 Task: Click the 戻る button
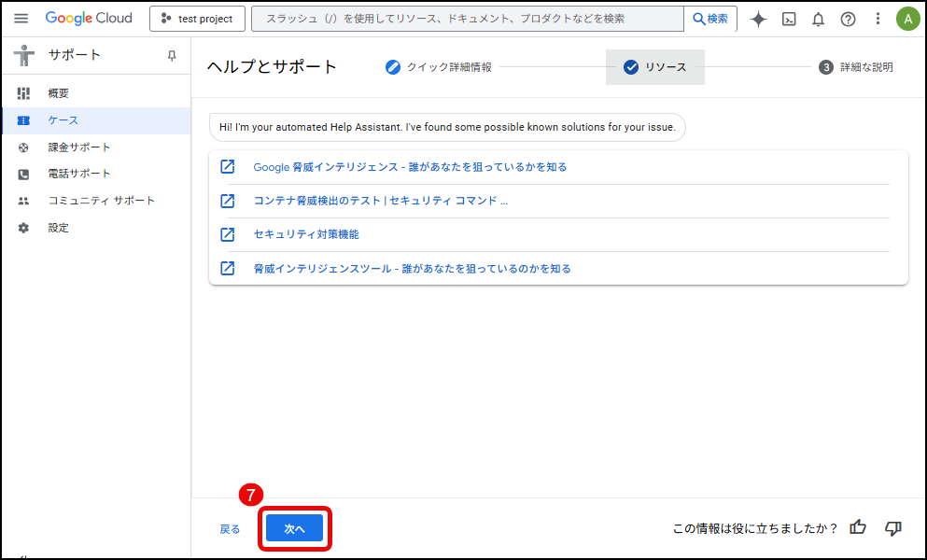[x=230, y=529]
